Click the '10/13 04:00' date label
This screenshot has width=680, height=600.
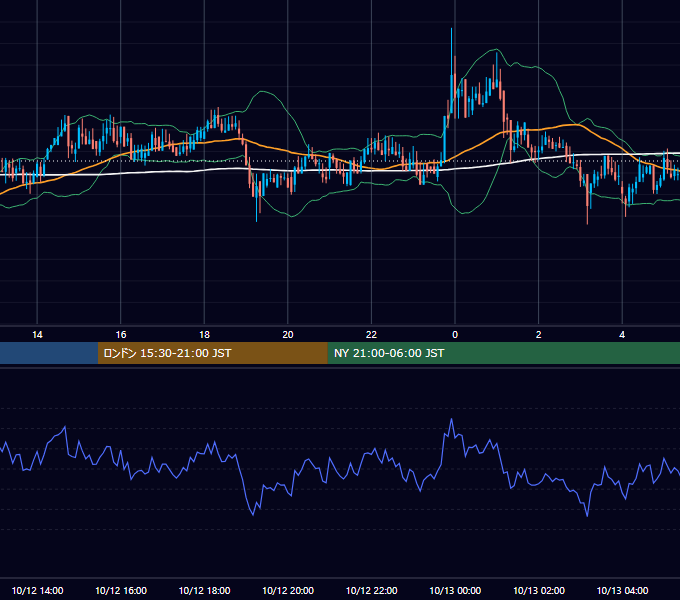(x=622, y=590)
